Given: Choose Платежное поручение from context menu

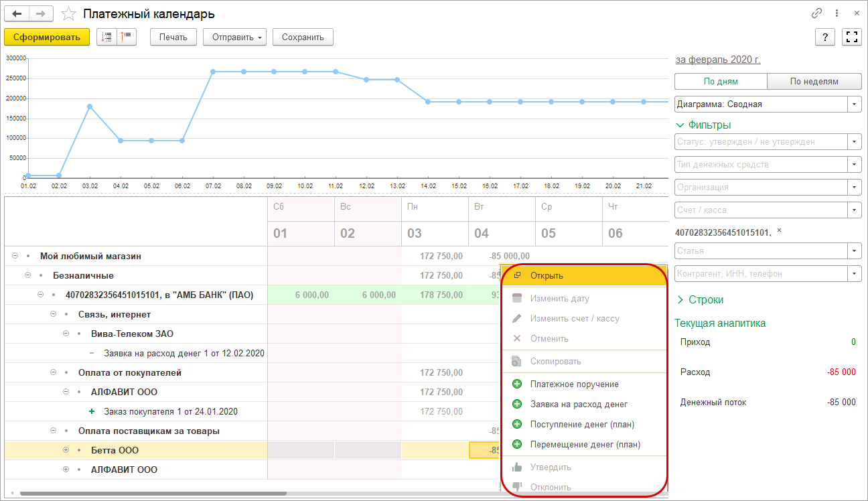Looking at the screenshot, I should [x=584, y=384].
